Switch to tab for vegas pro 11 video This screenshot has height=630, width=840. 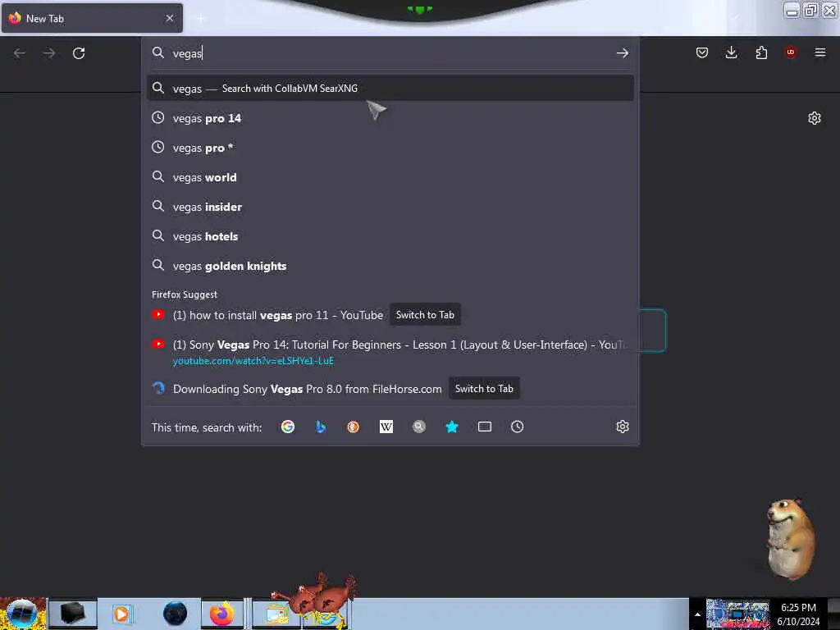[425, 315]
